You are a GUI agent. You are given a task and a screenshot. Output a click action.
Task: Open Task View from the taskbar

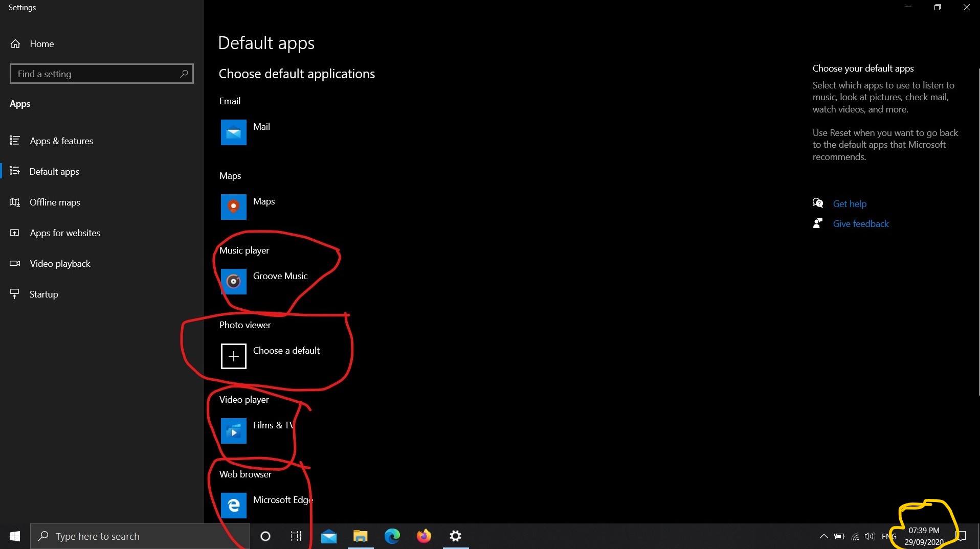pos(296,536)
